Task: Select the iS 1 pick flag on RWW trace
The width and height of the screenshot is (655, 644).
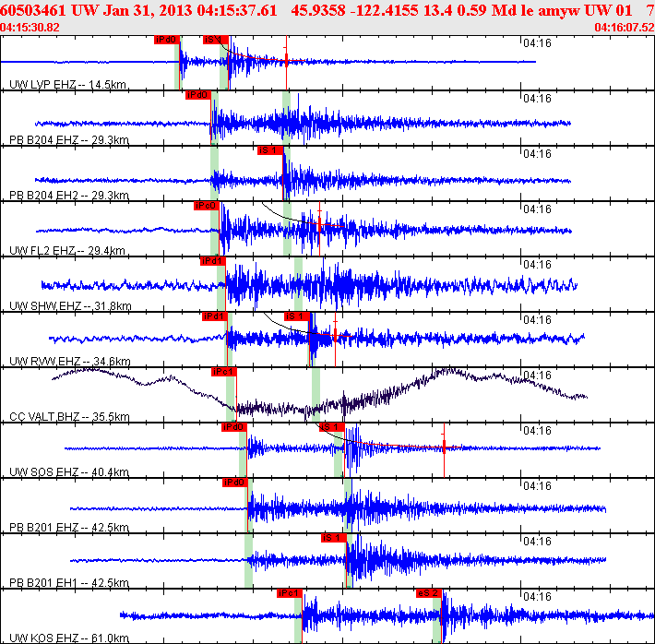Action: click(297, 316)
